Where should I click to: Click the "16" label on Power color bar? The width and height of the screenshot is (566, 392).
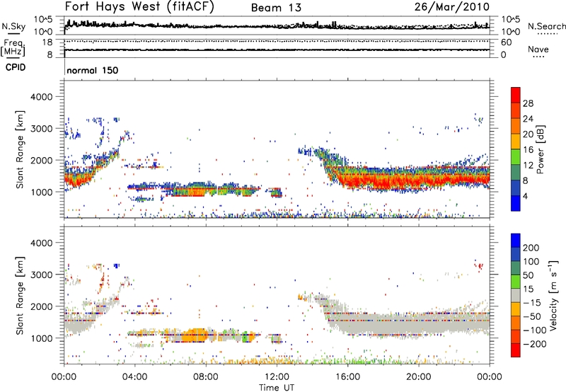click(528, 150)
